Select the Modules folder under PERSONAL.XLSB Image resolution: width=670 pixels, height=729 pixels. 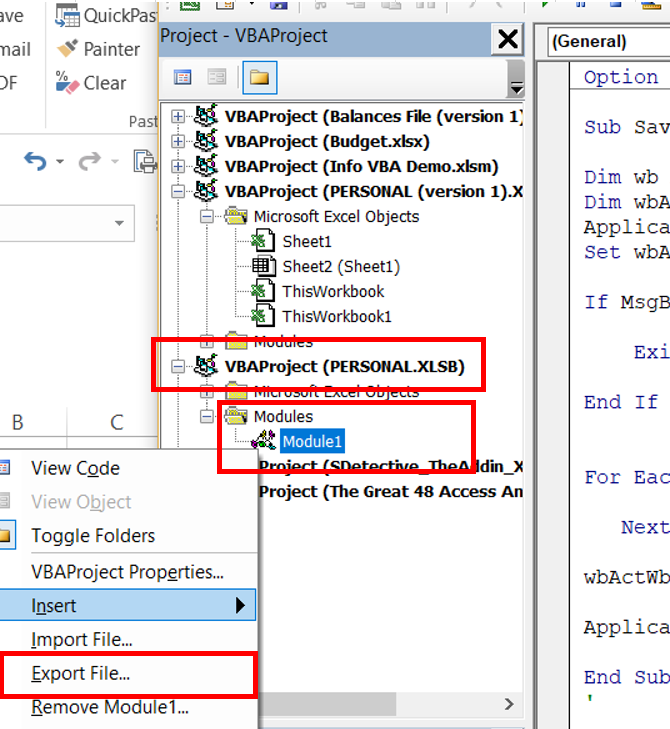[283, 417]
